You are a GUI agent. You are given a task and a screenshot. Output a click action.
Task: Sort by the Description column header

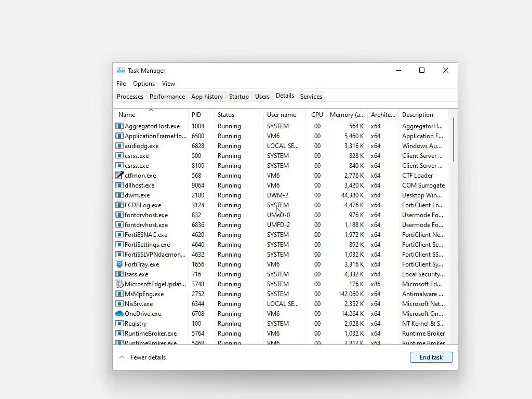[424, 115]
